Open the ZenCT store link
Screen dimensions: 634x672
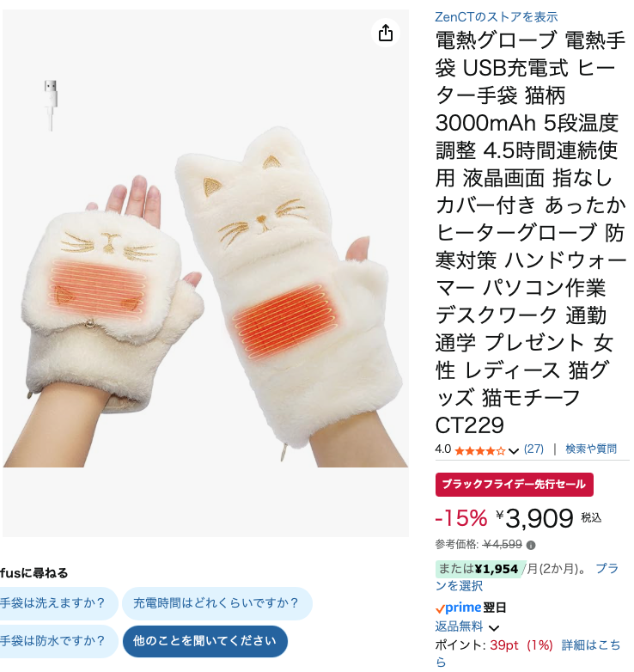click(x=496, y=16)
